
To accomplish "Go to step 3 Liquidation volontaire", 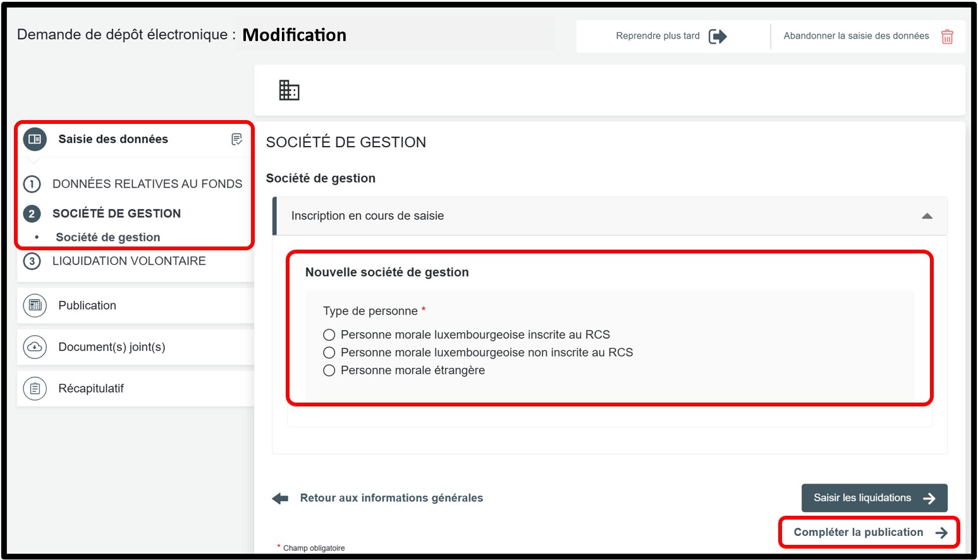I will tap(129, 261).
